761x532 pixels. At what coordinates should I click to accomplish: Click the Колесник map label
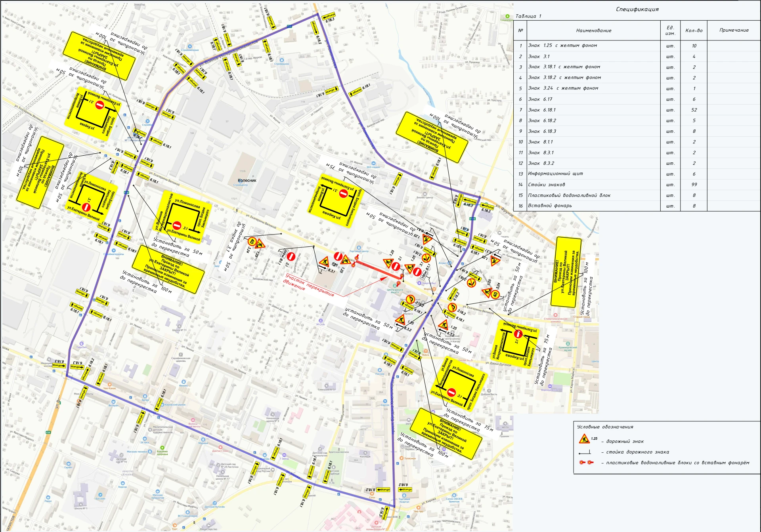pos(247,180)
